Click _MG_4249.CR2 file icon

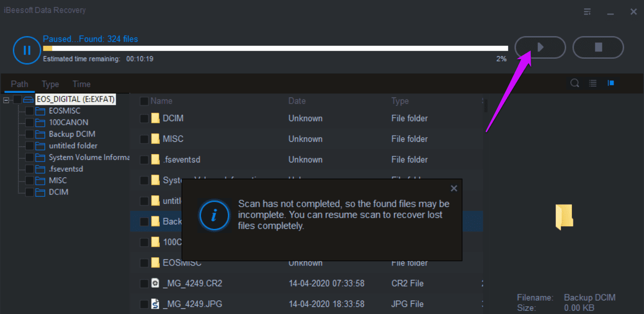(155, 283)
